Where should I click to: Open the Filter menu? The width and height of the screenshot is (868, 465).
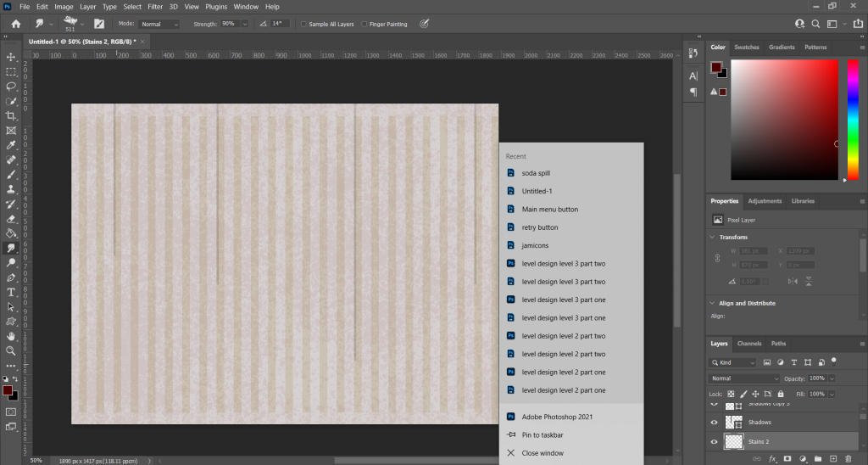[x=155, y=6]
